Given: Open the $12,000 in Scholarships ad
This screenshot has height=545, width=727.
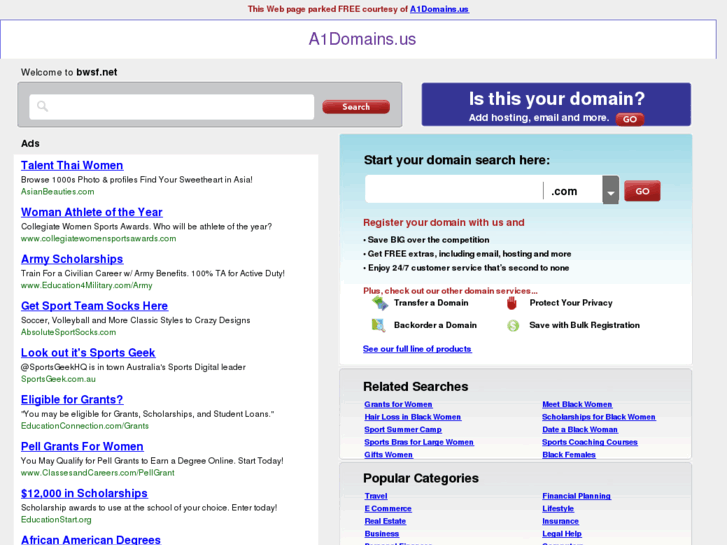Looking at the screenshot, I should pos(84,493).
